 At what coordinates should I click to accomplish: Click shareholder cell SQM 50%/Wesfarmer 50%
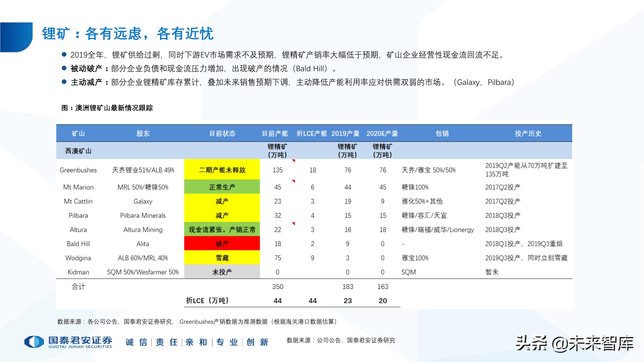click(x=143, y=272)
